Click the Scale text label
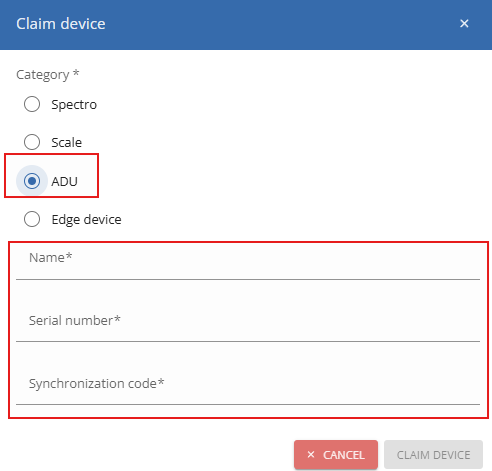Viewport: 492px width, 471px height. 67,143
